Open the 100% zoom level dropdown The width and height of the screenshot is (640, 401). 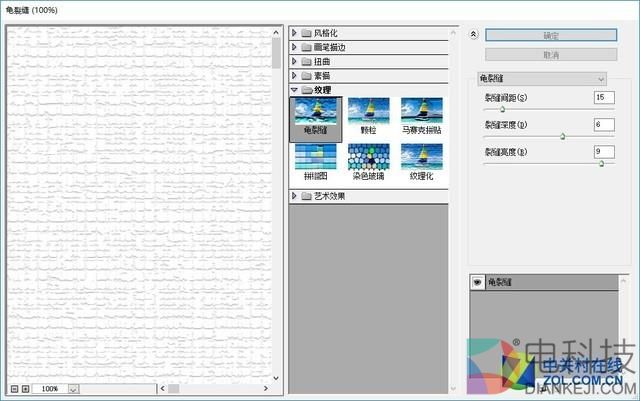pos(73,389)
